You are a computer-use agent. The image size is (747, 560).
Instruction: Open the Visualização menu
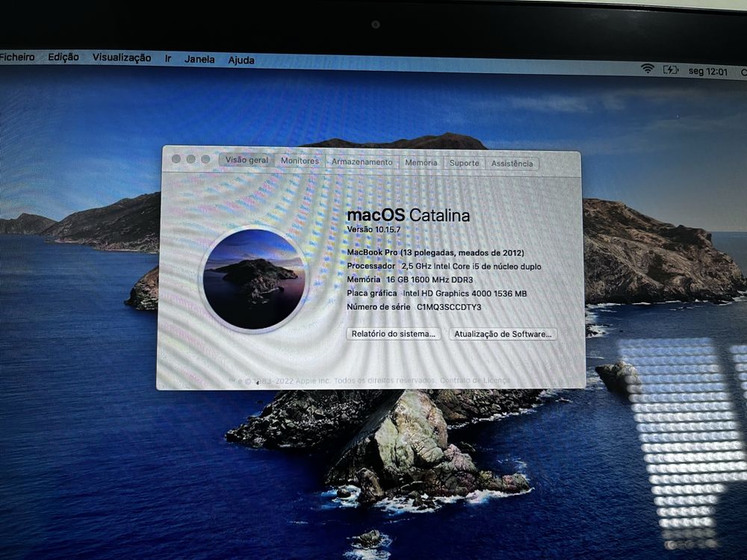pos(122,57)
